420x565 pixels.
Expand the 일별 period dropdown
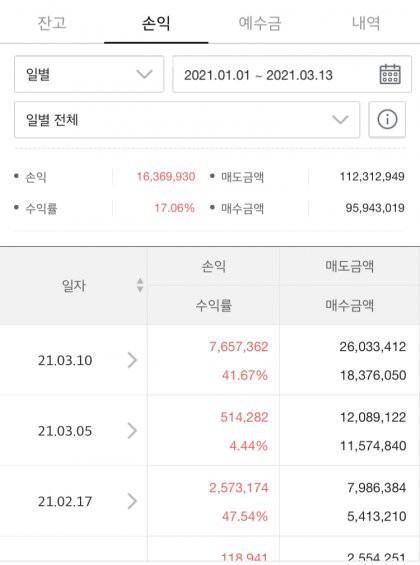(x=89, y=74)
